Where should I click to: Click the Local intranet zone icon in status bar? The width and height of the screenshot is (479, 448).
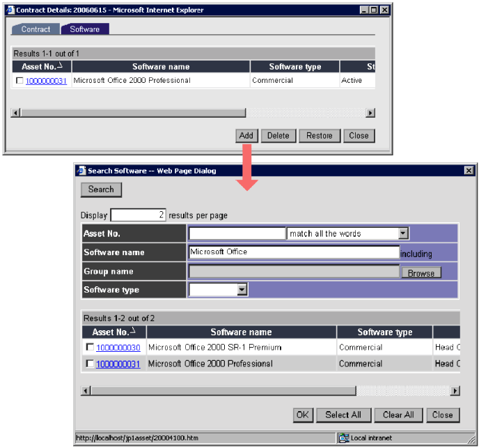pyautogui.click(x=344, y=438)
